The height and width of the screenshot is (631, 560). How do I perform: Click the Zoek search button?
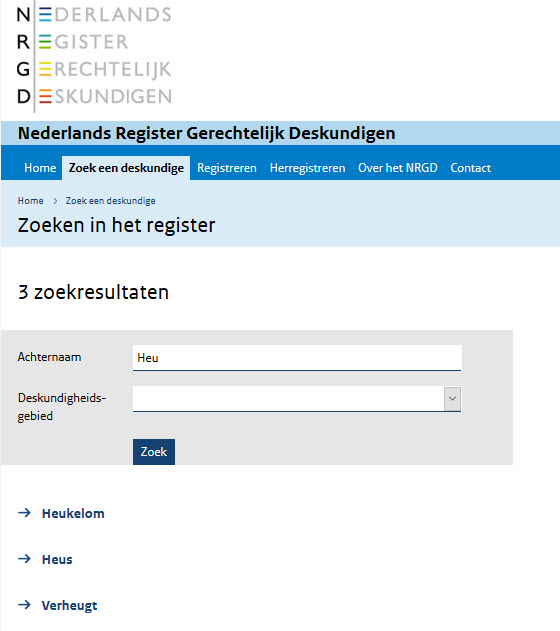154,452
